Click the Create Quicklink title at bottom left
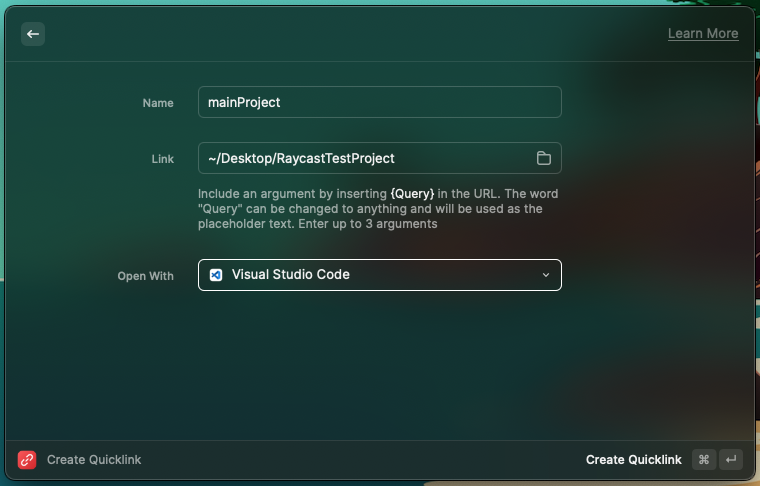 [x=94, y=459]
